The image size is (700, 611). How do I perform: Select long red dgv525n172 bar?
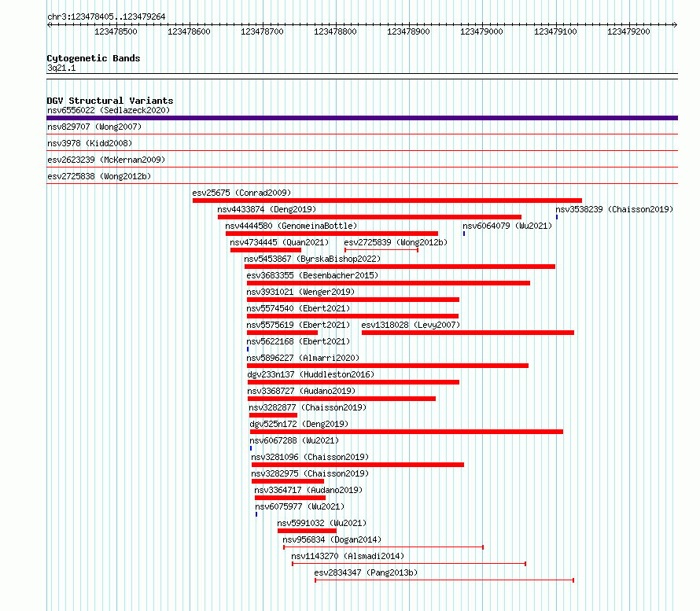(x=407, y=432)
